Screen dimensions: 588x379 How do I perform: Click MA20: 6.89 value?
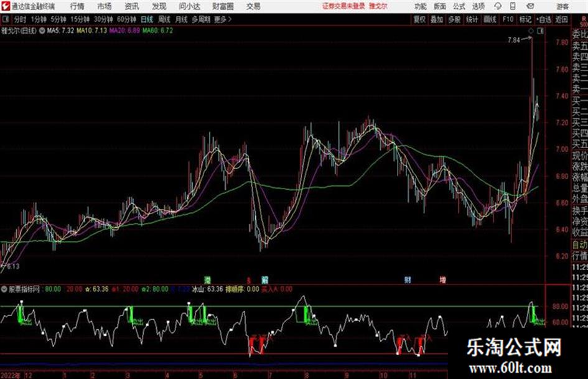(x=124, y=30)
